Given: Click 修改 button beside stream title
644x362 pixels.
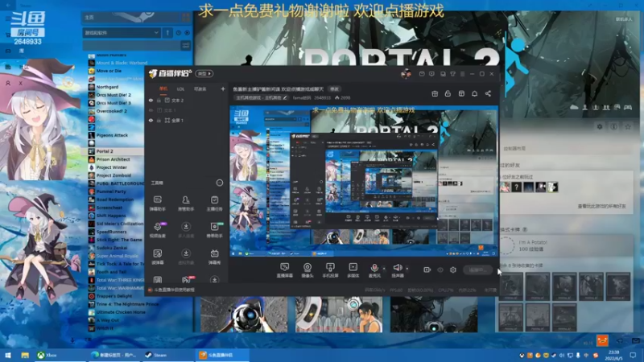Looking at the screenshot, I should [x=334, y=88].
